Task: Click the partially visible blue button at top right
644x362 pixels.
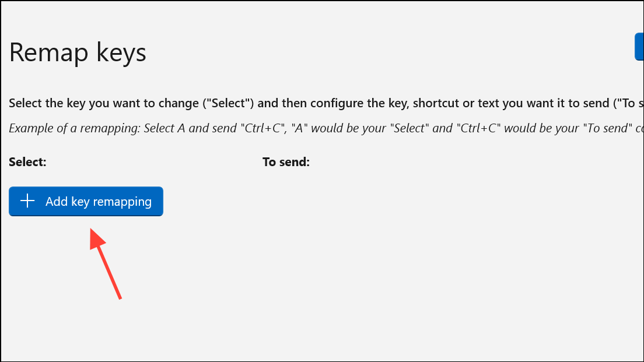Action: pyautogui.click(x=639, y=47)
